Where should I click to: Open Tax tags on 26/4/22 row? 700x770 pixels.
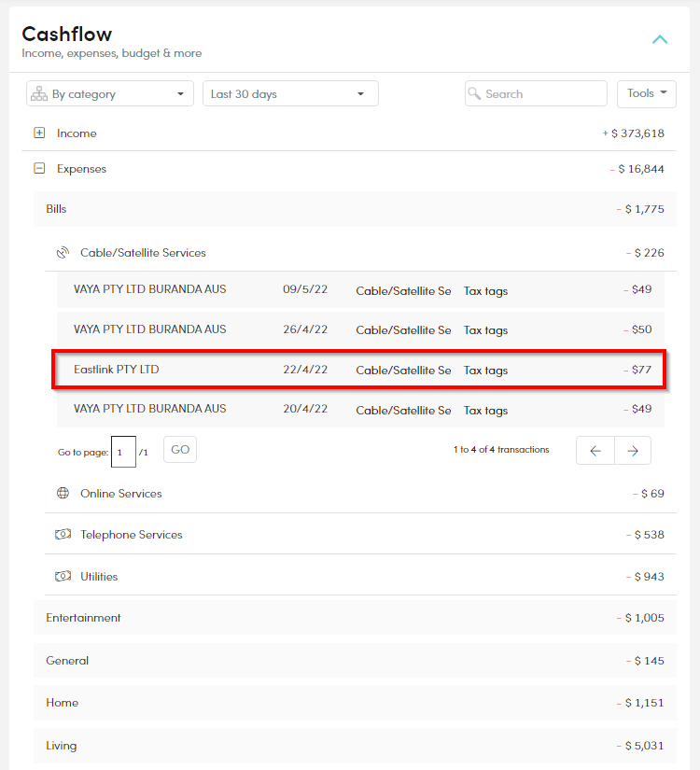click(x=486, y=330)
